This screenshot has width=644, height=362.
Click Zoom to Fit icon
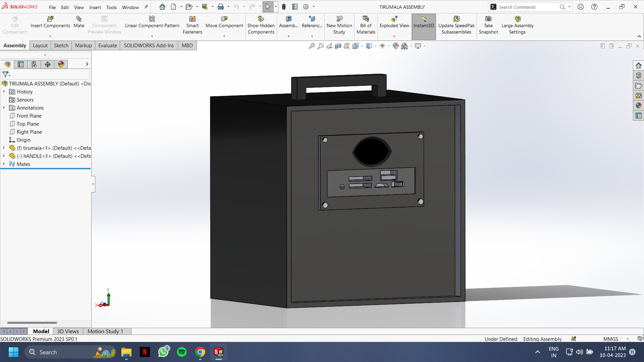coord(312,46)
